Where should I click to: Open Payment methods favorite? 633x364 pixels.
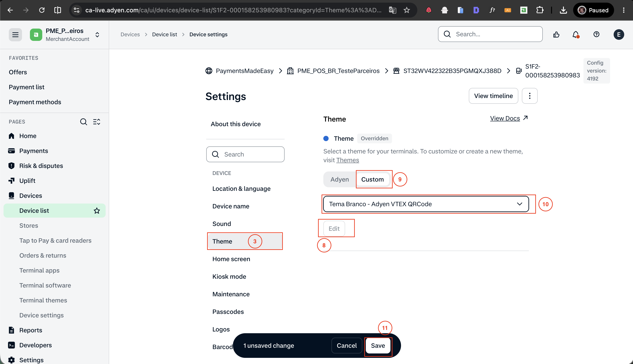coord(35,102)
